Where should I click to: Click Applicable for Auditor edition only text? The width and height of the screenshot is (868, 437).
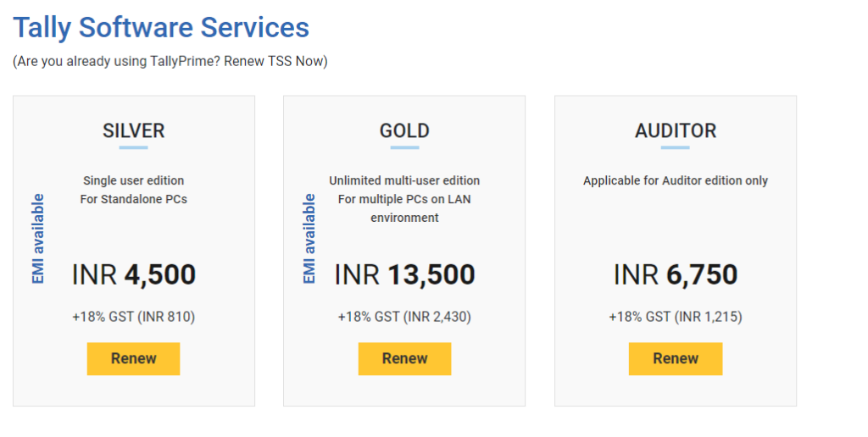pyautogui.click(x=676, y=180)
